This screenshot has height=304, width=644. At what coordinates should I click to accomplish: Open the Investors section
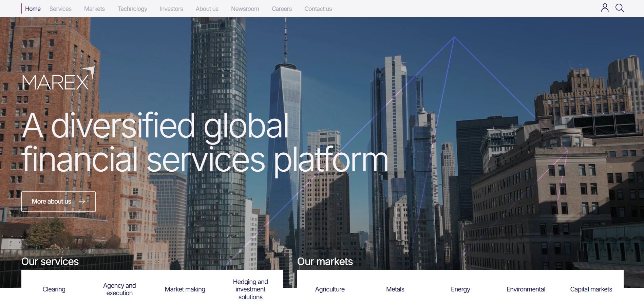[x=171, y=9]
